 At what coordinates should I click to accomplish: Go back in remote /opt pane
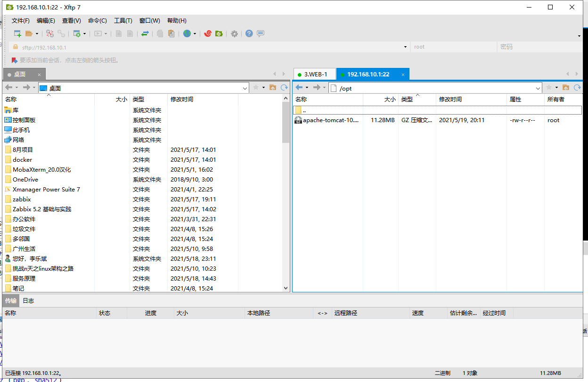tap(299, 88)
